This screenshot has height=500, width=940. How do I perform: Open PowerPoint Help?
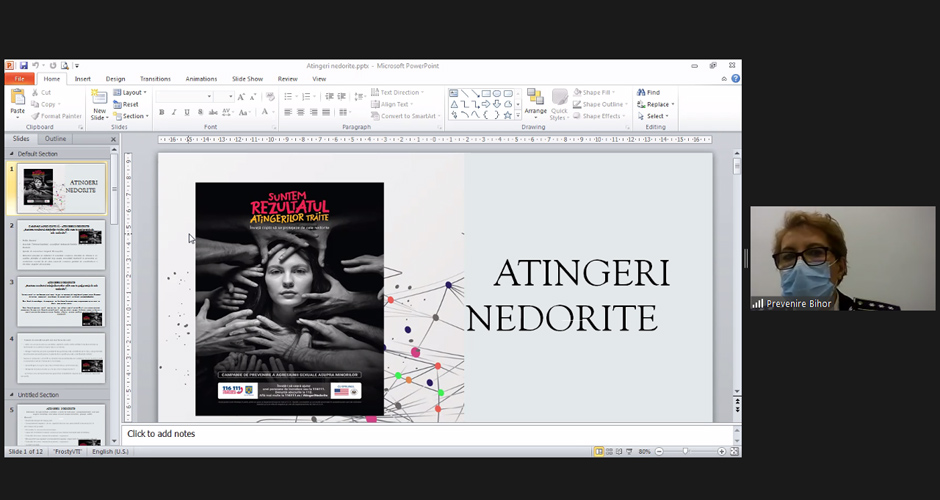tap(736, 79)
